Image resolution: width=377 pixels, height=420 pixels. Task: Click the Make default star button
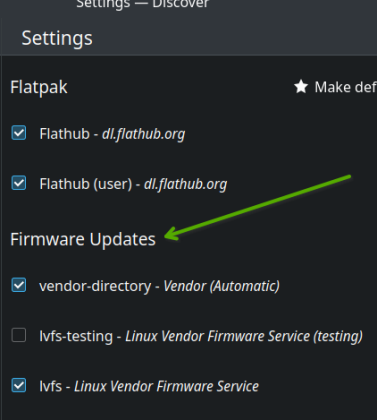coord(335,87)
